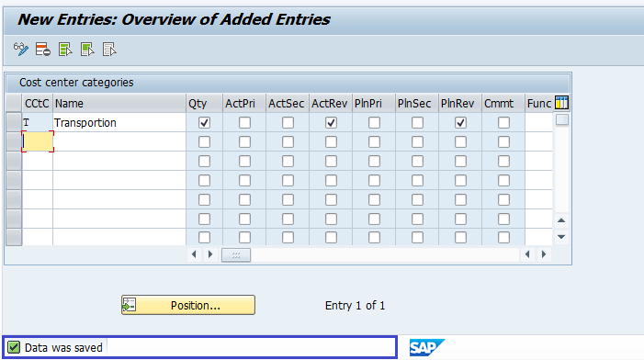The image size is (644, 360).
Task: Click the table select-all corner cell
Action: click(x=14, y=104)
